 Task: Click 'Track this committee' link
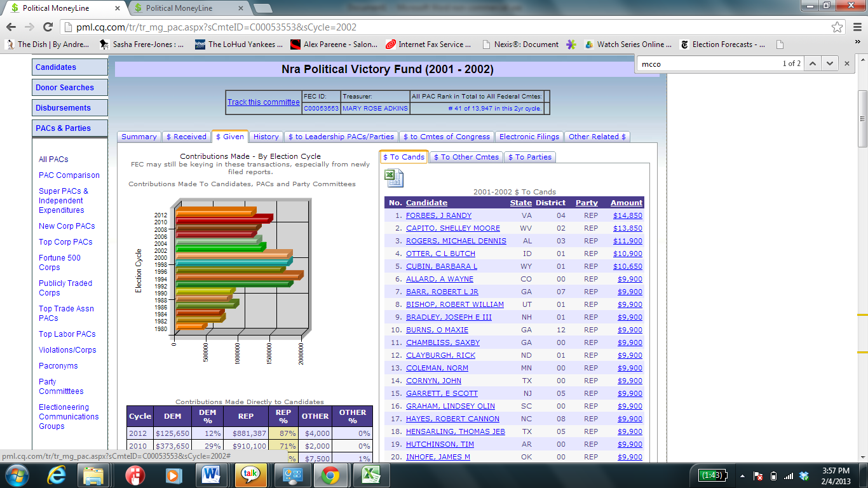click(x=264, y=102)
